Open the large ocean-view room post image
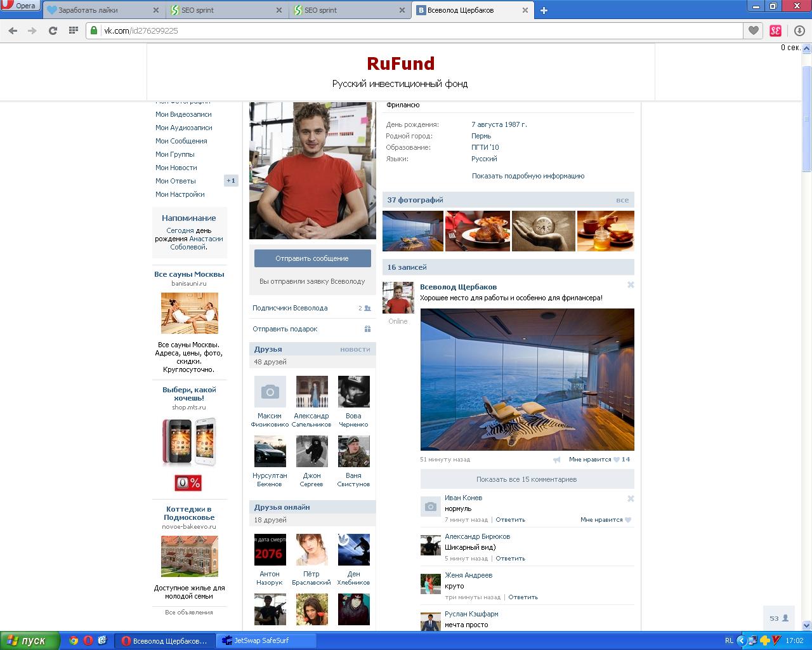The height and width of the screenshot is (650, 812). [527, 380]
